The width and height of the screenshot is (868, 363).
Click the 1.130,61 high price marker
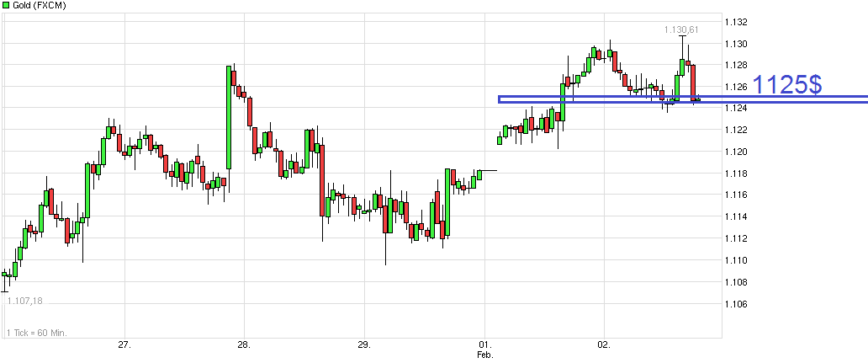point(681,30)
